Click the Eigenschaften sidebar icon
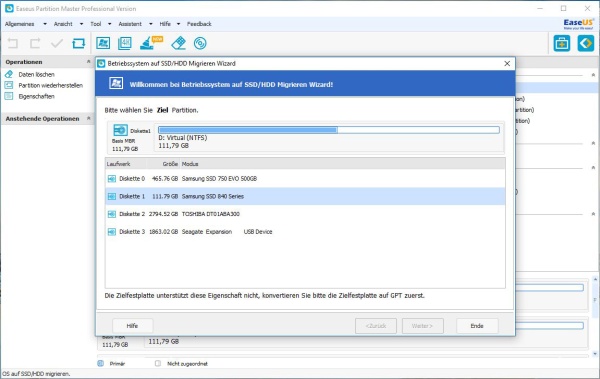Screen dimensions: 600x379 click(x=9, y=96)
